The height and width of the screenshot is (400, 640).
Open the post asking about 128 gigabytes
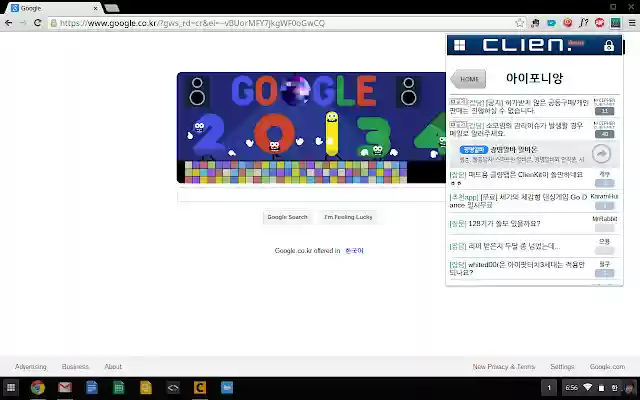pyautogui.click(x=495, y=224)
